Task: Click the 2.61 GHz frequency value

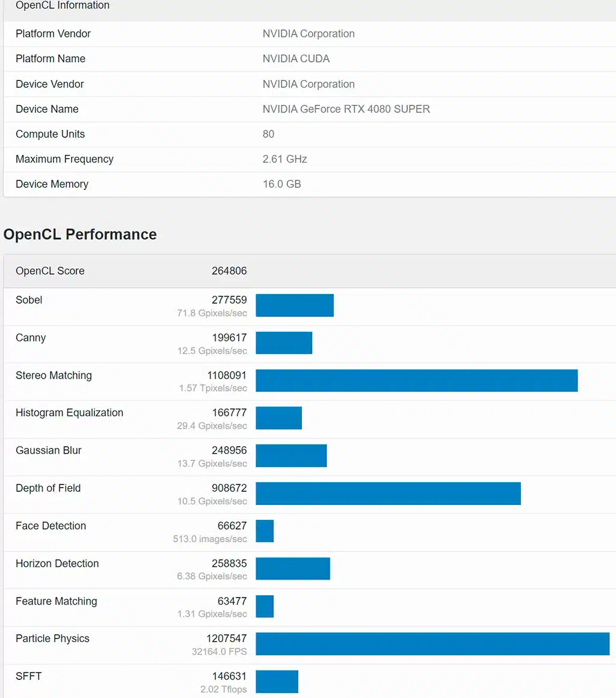Action: pyautogui.click(x=285, y=159)
